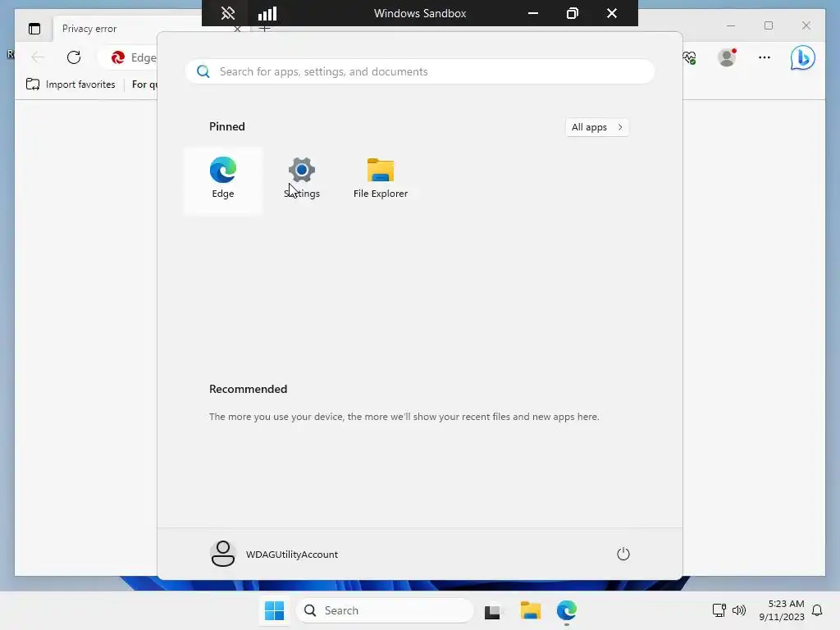This screenshot has height=630, width=840.
Task: Show All apps list
Action: [597, 127]
